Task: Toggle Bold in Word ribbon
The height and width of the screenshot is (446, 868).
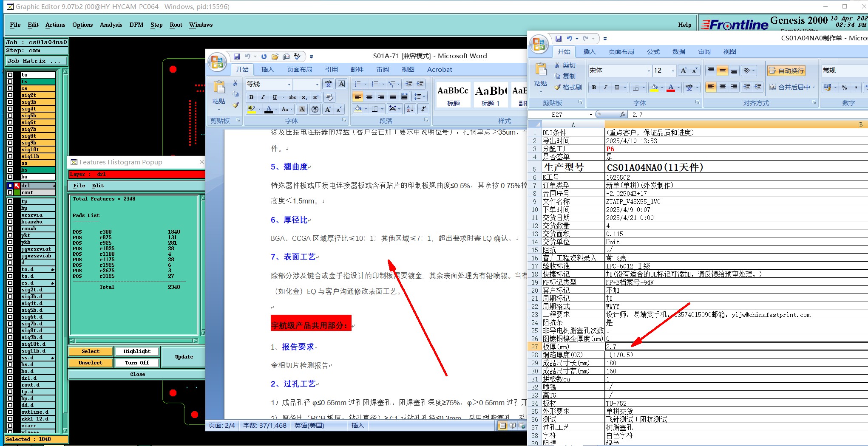Action: 251,97
